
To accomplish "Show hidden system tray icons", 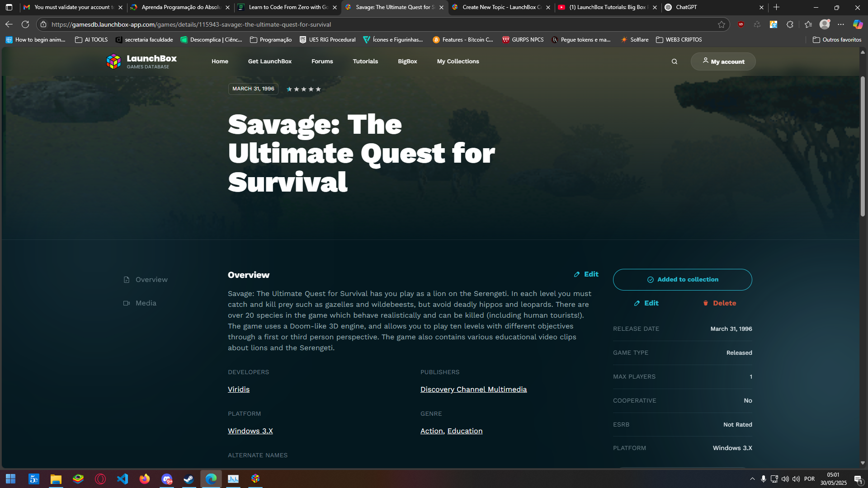I will 752,479.
